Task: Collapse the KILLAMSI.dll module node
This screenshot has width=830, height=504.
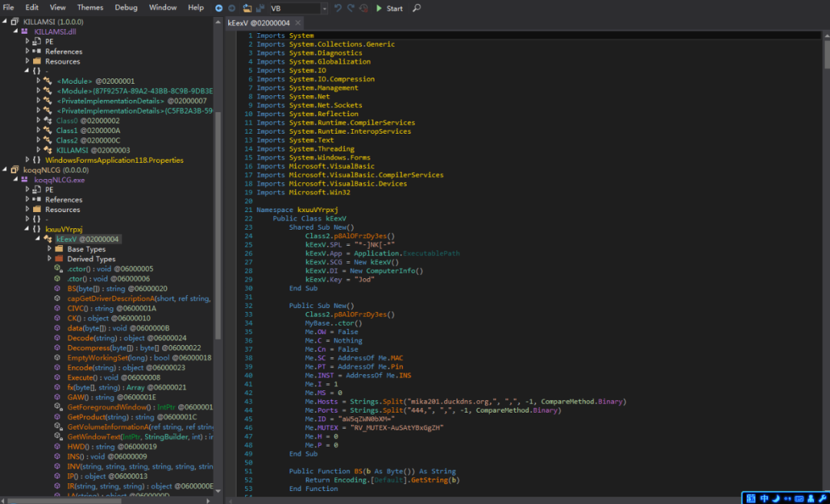Action: tap(16, 31)
